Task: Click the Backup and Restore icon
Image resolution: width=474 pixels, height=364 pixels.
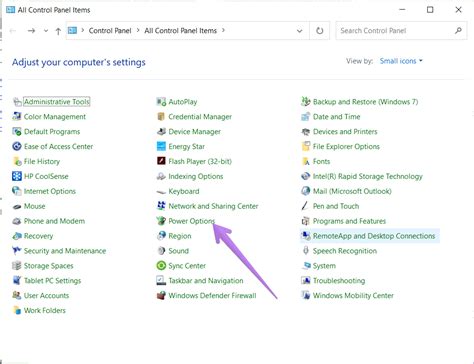Action: 306,102
